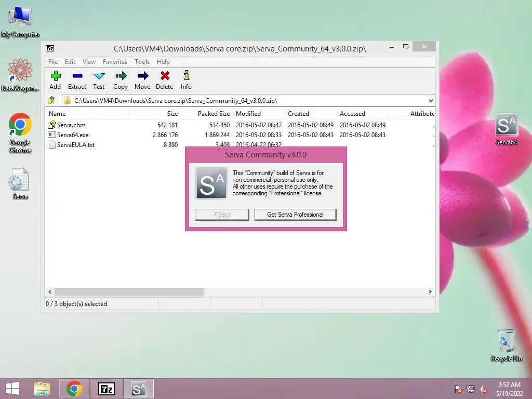Switch to Chrome in taskbar
Viewport: 532px width, 399px height.
[74, 389]
